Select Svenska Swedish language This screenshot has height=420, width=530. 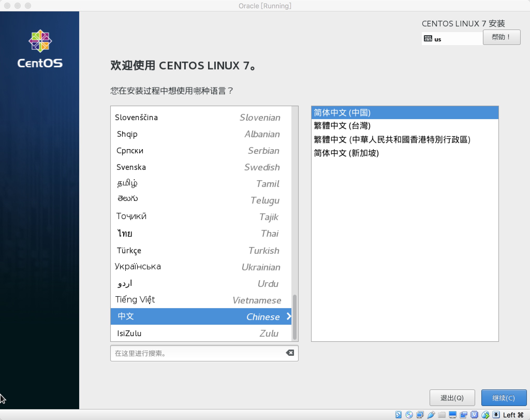201,167
